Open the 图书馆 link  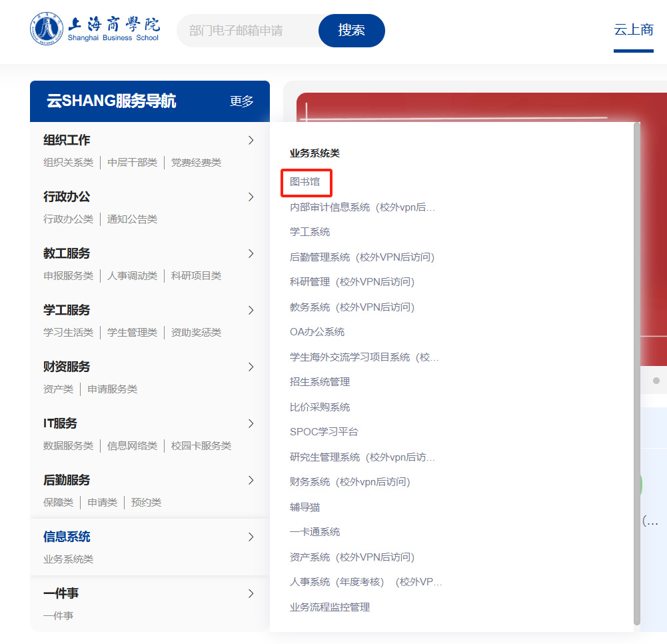[305, 182]
